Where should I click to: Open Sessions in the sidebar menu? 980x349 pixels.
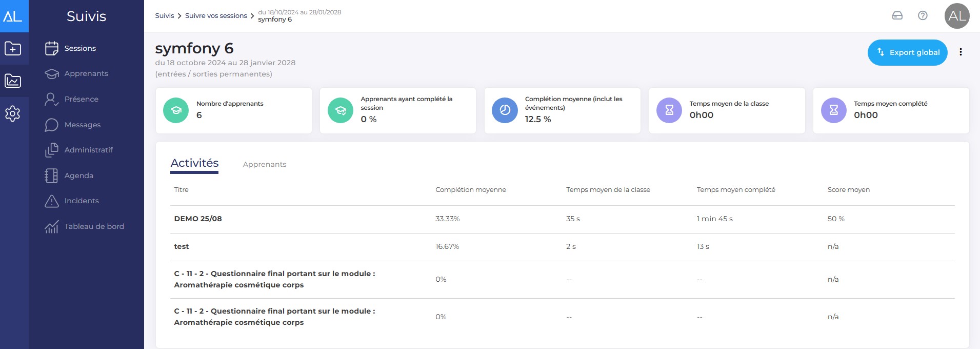[x=80, y=48]
